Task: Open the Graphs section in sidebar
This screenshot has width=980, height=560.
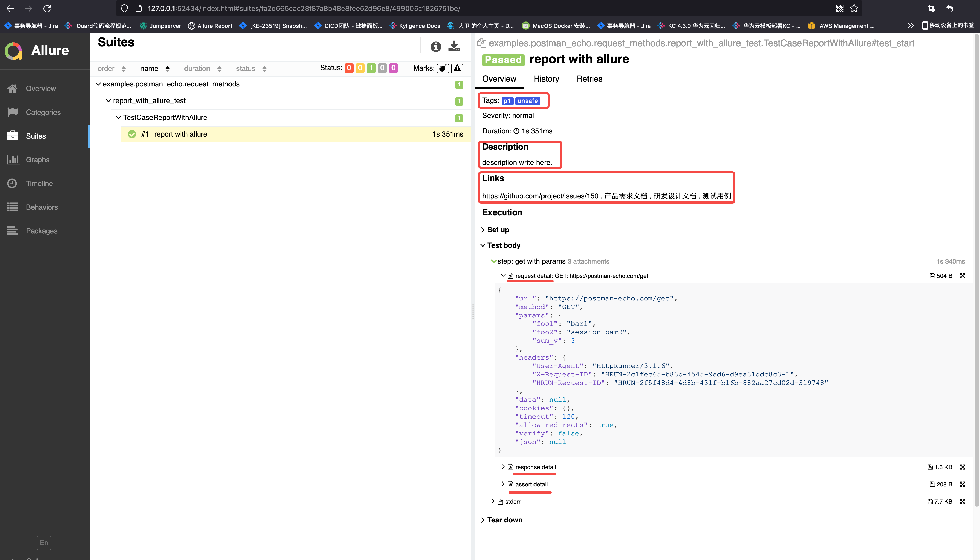Action: [x=37, y=159]
